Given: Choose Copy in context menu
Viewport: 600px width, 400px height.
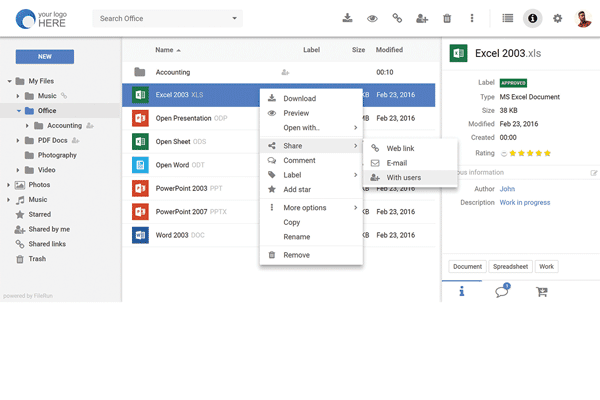Looking at the screenshot, I should click(311, 222).
